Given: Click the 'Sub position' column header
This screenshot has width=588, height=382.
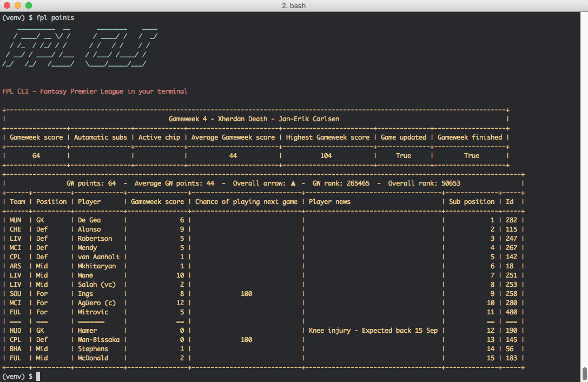Looking at the screenshot, I should pos(472,202).
